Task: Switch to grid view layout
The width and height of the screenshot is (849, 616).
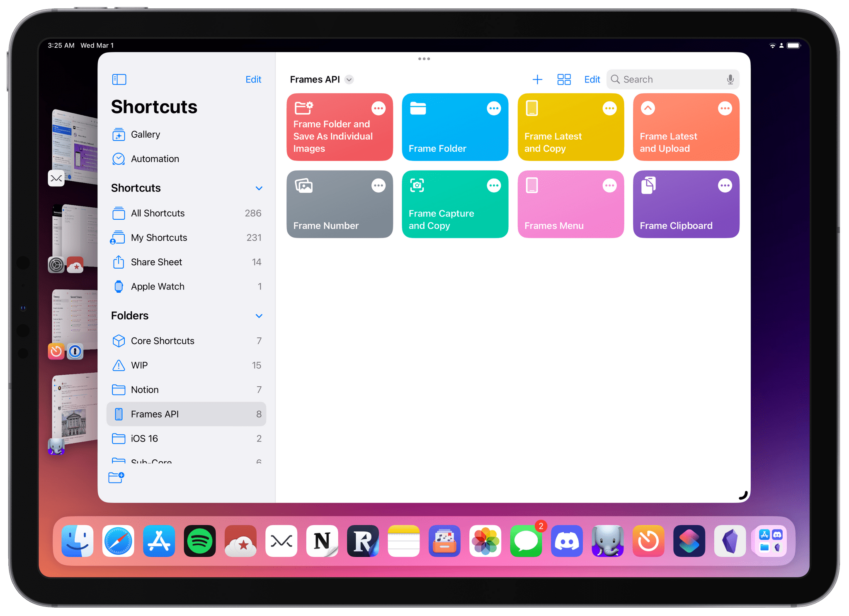Action: click(564, 79)
